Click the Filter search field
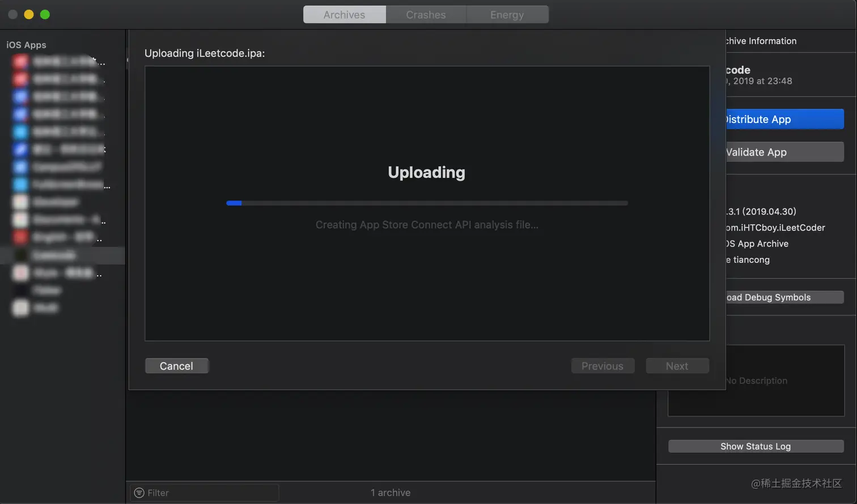 205,493
